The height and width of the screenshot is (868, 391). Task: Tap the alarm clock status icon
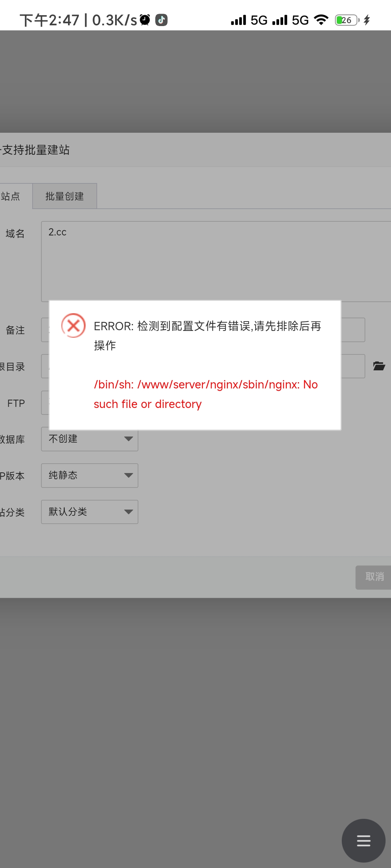(x=145, y=20)
